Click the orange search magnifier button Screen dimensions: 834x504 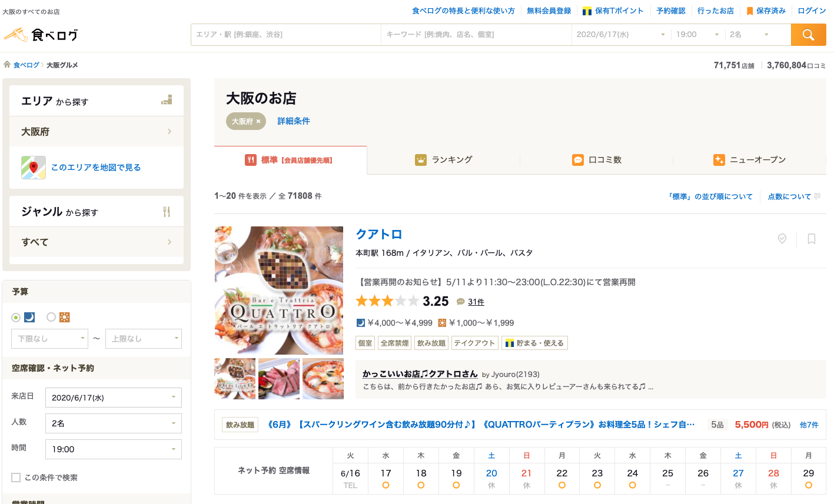coord(808,35)
